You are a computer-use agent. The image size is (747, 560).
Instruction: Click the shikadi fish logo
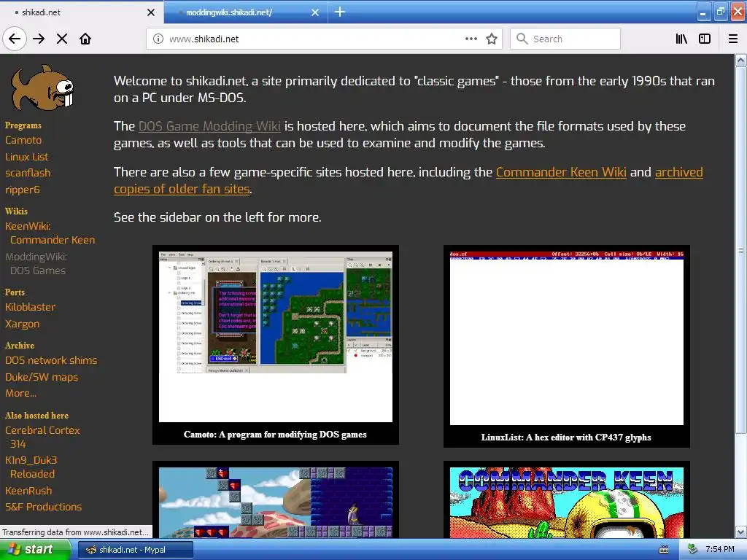click(x=42, y=87)
